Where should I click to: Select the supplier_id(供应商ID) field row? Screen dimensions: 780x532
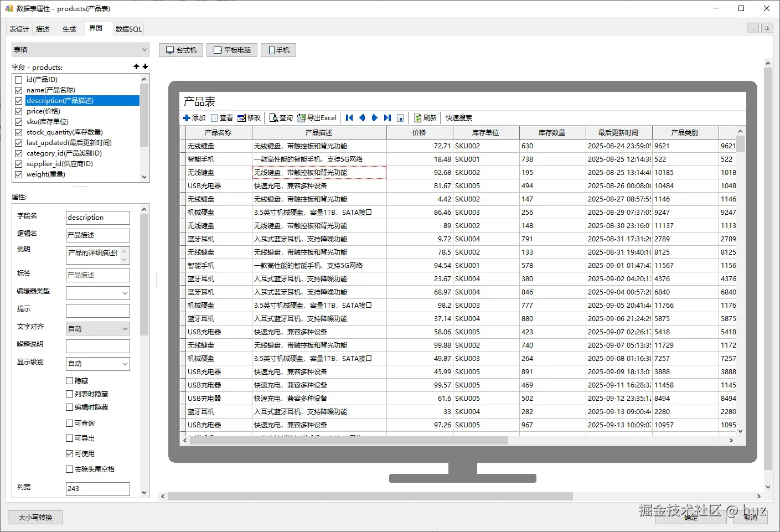click(60, 164)
